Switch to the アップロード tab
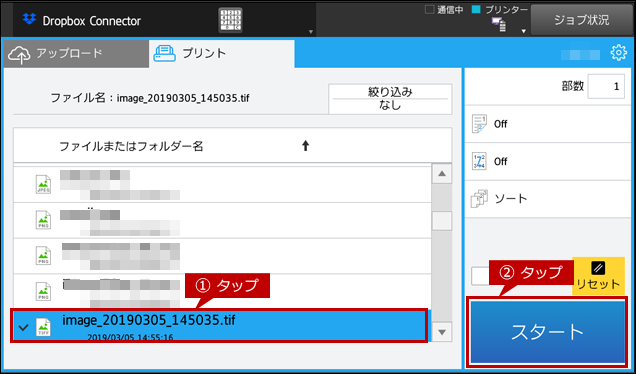Viewport: 636px width, 374px height. click(76, 54)
